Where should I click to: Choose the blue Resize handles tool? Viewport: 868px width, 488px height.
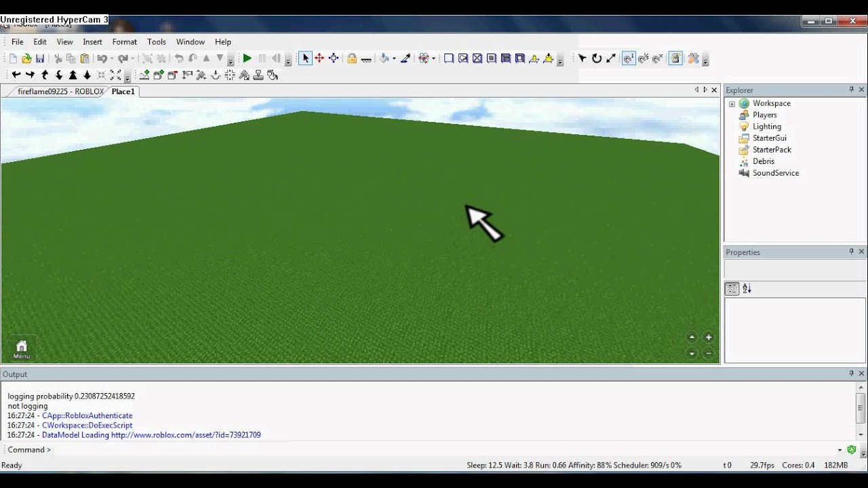(334, 58)
